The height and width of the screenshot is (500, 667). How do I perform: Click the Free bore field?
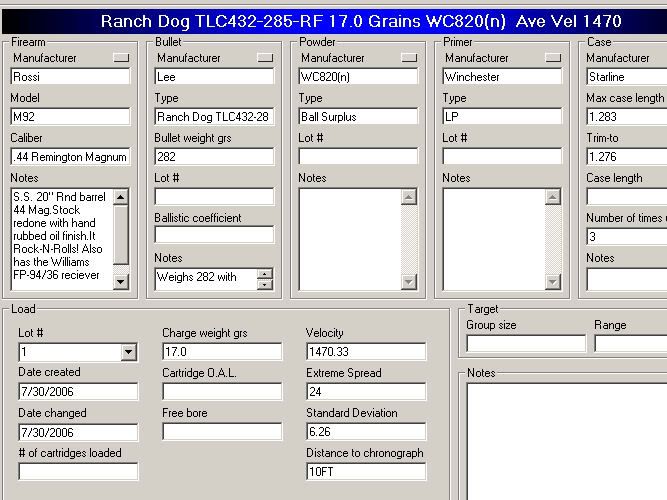[x=222, y=431]
